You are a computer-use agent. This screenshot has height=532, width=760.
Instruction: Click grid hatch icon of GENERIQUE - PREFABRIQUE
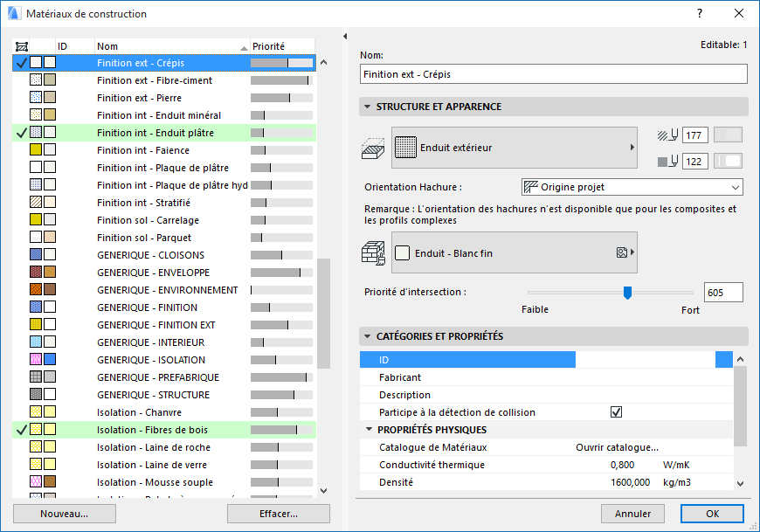[36, 377]
